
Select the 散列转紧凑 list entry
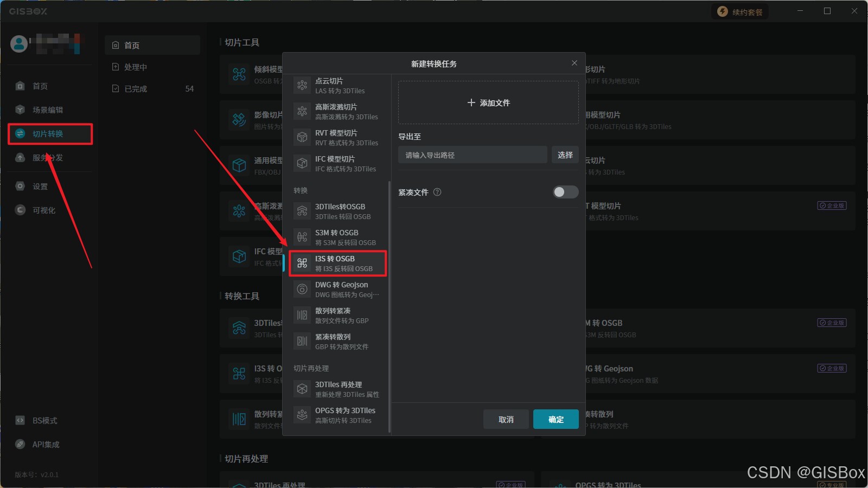(336, 315)
